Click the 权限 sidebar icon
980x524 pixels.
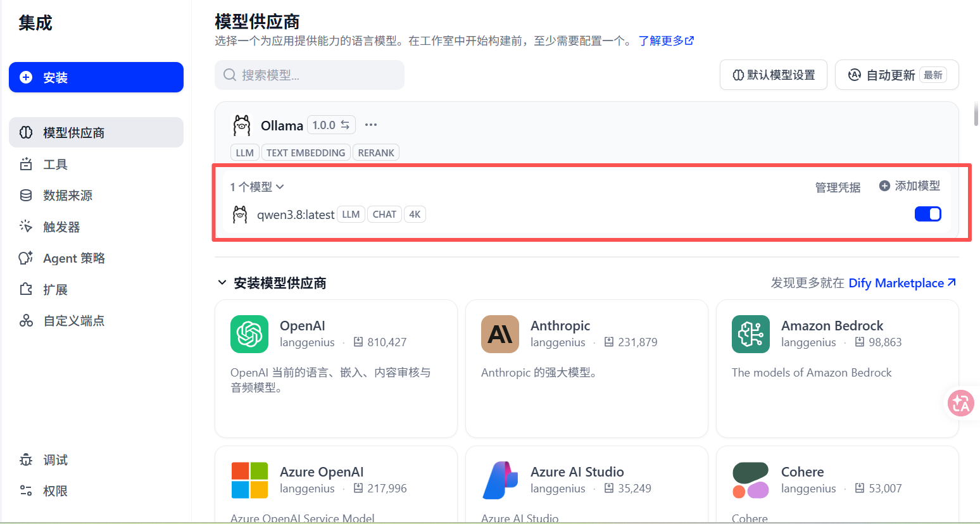pos(26,490)
